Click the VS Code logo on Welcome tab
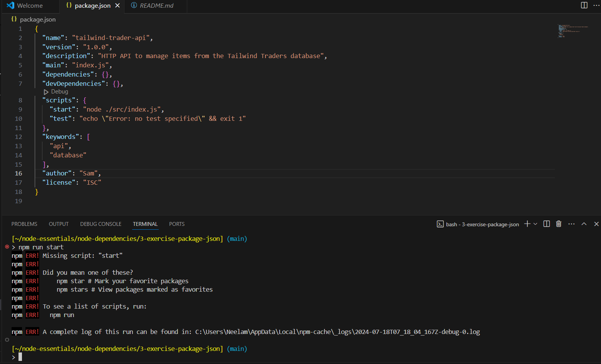 click(10, 5)
